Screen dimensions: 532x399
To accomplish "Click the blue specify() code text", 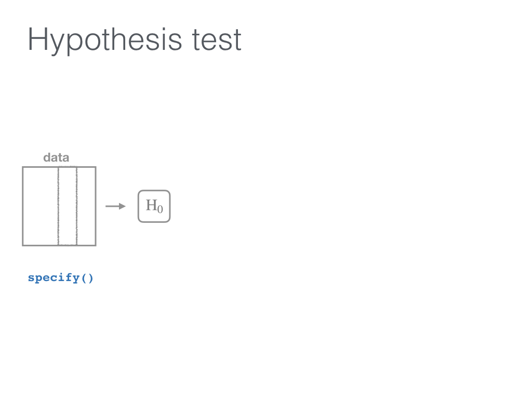I will (x=60, y=278).
